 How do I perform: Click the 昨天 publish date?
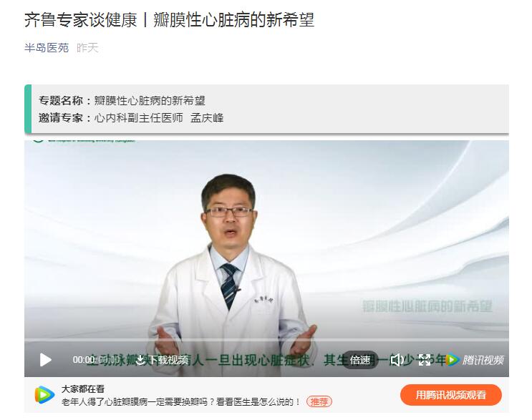[87, 47]
